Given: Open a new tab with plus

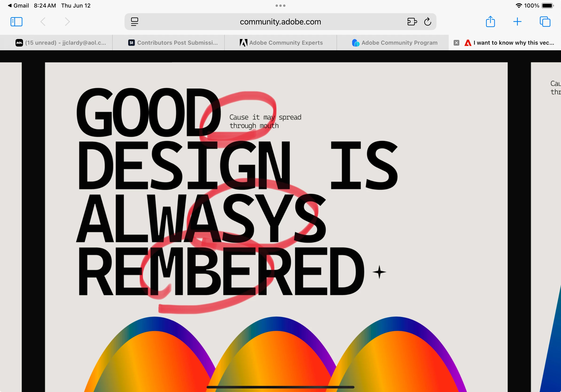Looking at the screenshot, I should [x=517, y=22].
